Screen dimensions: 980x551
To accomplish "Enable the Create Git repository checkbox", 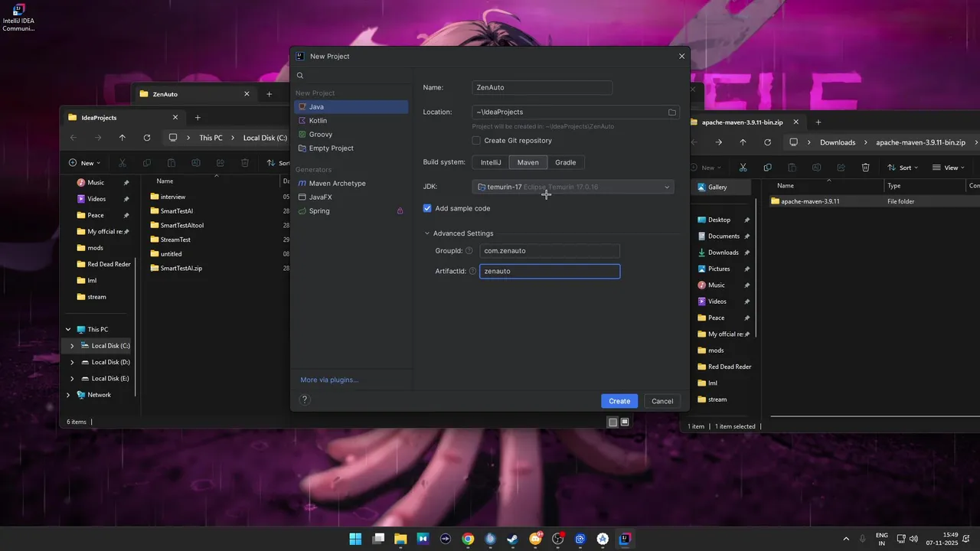I will [x=476, y=141].
